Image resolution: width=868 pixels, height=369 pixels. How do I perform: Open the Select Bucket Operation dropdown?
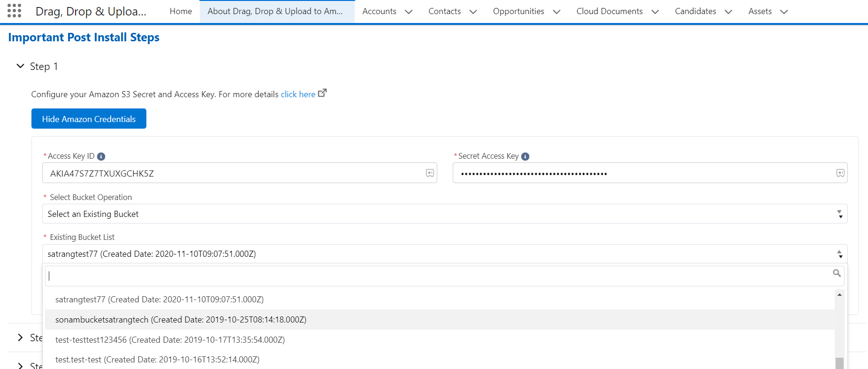[x=445, y=214]
